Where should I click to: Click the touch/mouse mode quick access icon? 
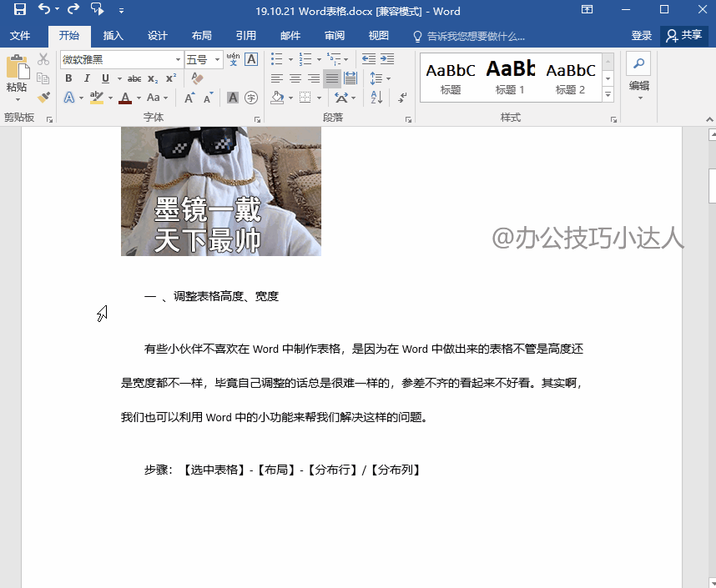click(x=98, y=9)
